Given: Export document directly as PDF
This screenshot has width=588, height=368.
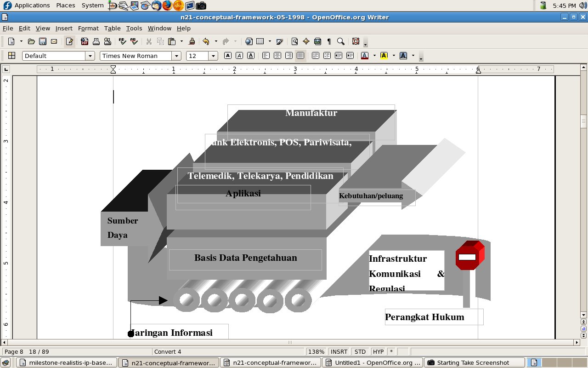Looking at the screenshot, I should pyautogui.click(x=85, y=41).
